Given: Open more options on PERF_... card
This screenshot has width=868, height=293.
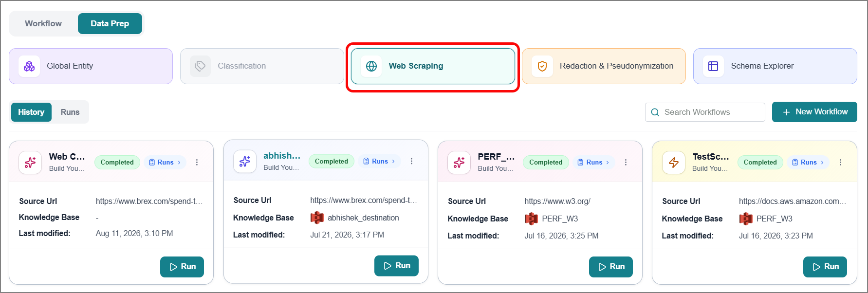Looking at the screenshot, I should click(626, 162).
